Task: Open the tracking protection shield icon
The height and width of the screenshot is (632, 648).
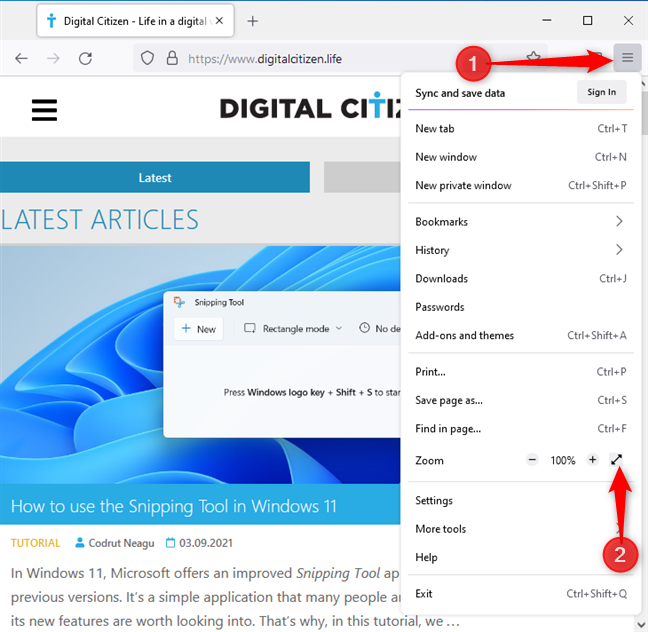Action: [x=147, y=58]
